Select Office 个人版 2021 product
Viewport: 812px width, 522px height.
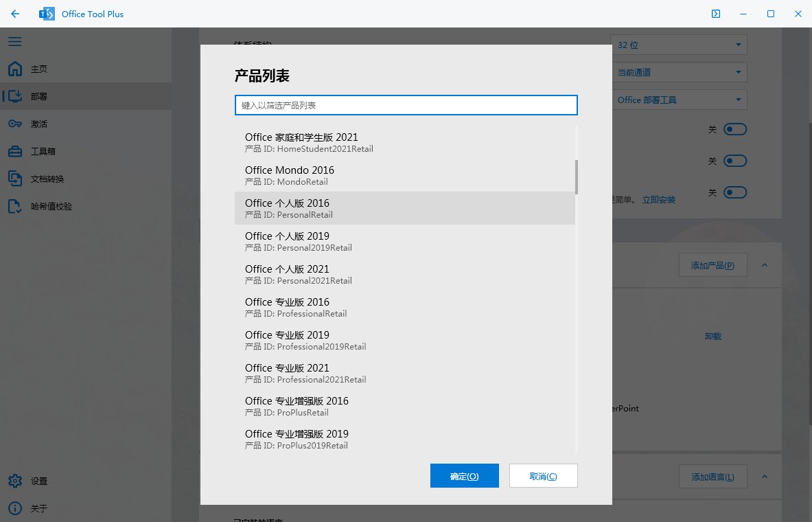point(405,274)
